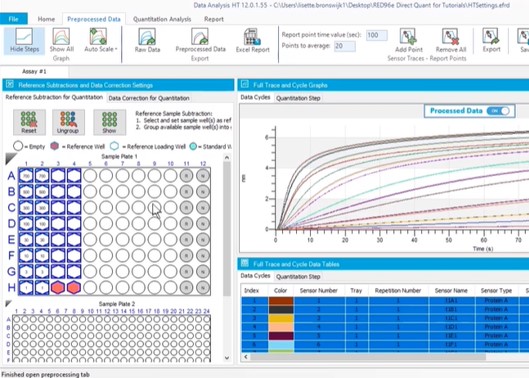The height and width of the screenshot is (378, 529).
Task: Open the Auto Scale dropdown arrow
Action: click(116, 49)
